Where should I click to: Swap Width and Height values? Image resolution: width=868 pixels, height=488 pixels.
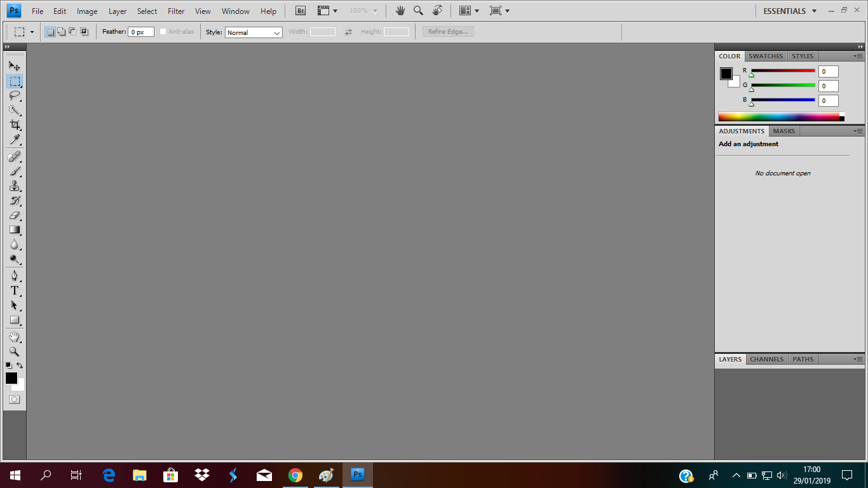tap(348, 32)
